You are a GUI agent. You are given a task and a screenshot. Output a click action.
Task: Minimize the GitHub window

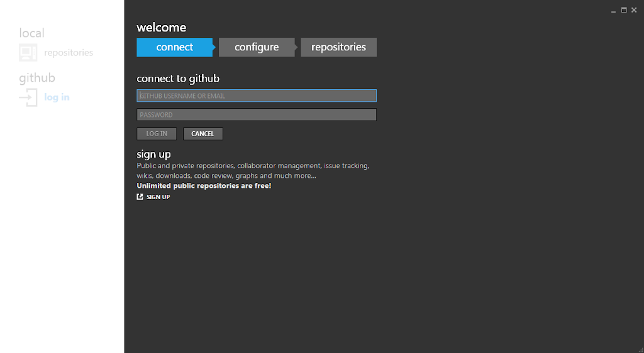613,11
